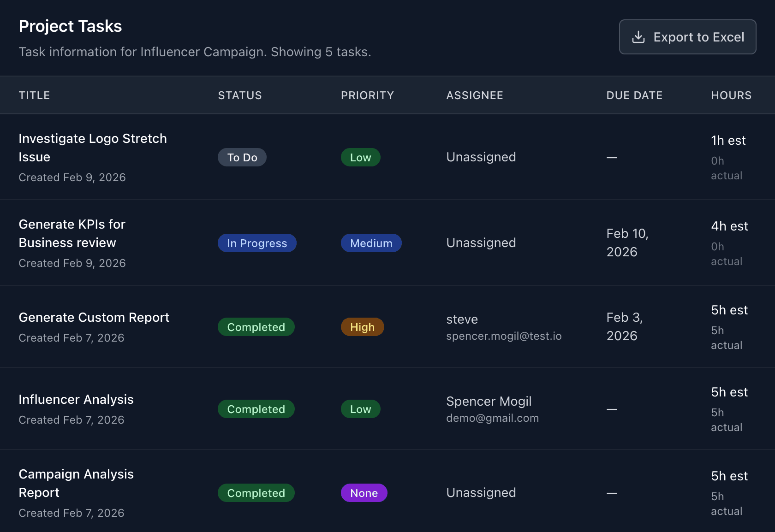
Task: Click Unassigned on Generate KPIs task
Action: pyautogui.click(x=481, y=243)
